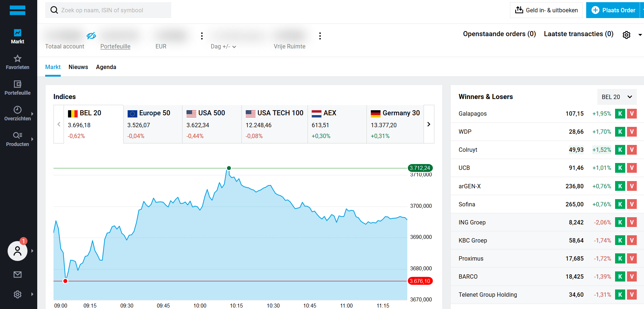Screen dimensions: 644x309
Task: Click the chart low point marker
Action: [x=65, y=281]
